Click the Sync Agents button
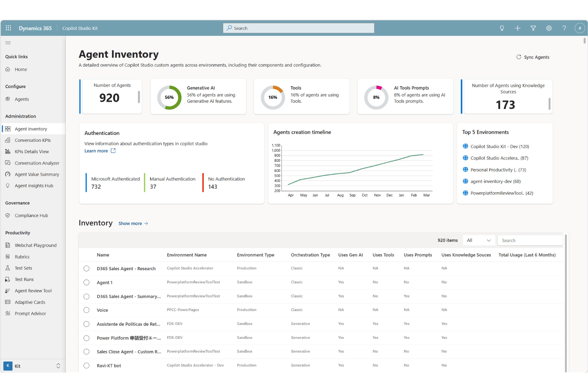 (x=533, y=57)
